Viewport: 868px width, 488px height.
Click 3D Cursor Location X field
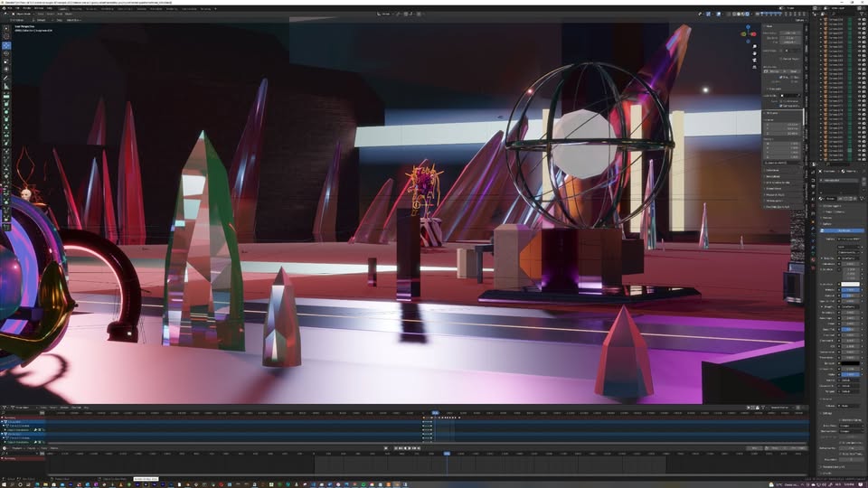783,125
